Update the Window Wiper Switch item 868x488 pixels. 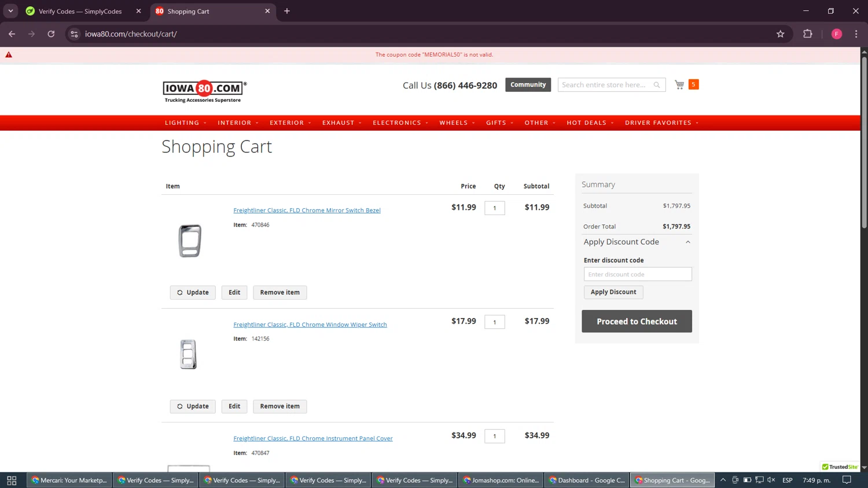coord(193,406)
